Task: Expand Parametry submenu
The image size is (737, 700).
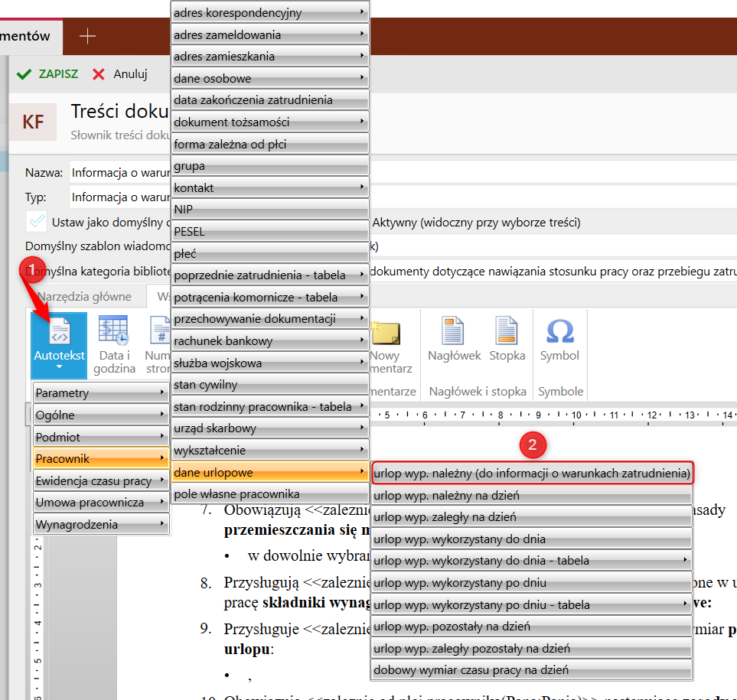Action: coord(101,392)
